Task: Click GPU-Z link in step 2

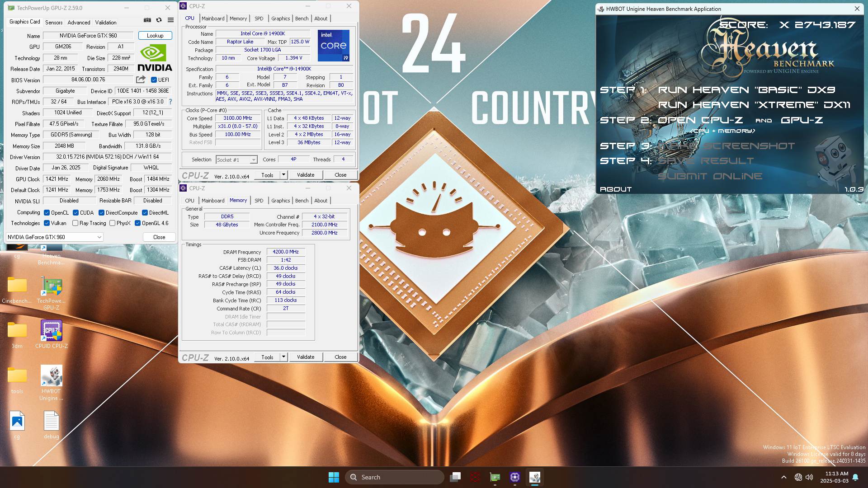Action: (802, 120)
